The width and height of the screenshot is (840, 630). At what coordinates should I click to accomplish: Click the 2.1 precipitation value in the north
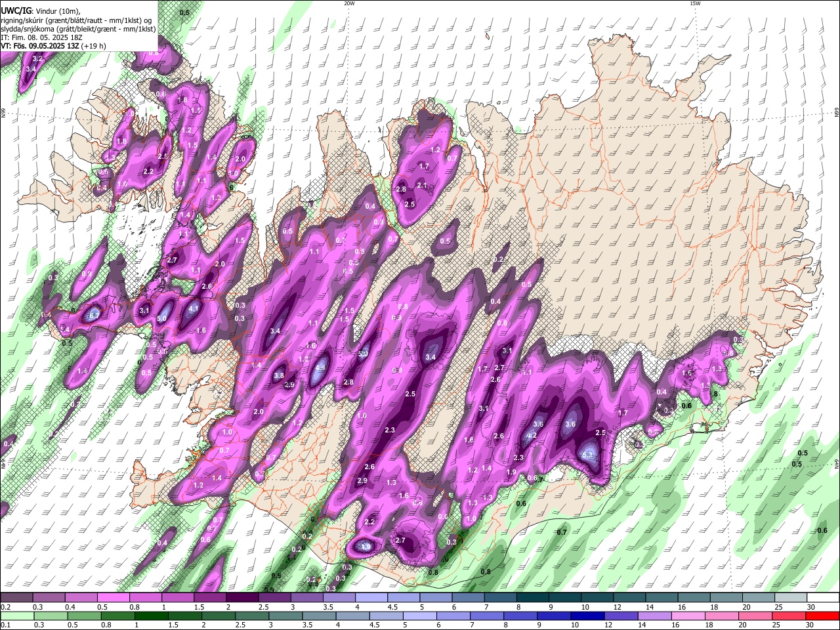[x=422, y=186]
